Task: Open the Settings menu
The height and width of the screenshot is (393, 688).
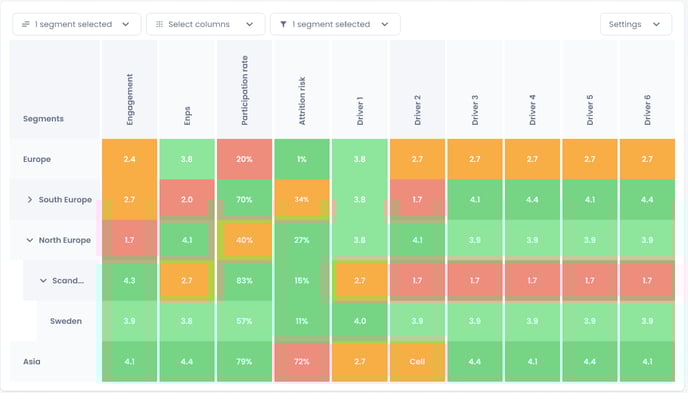Action: coord(636,24)
